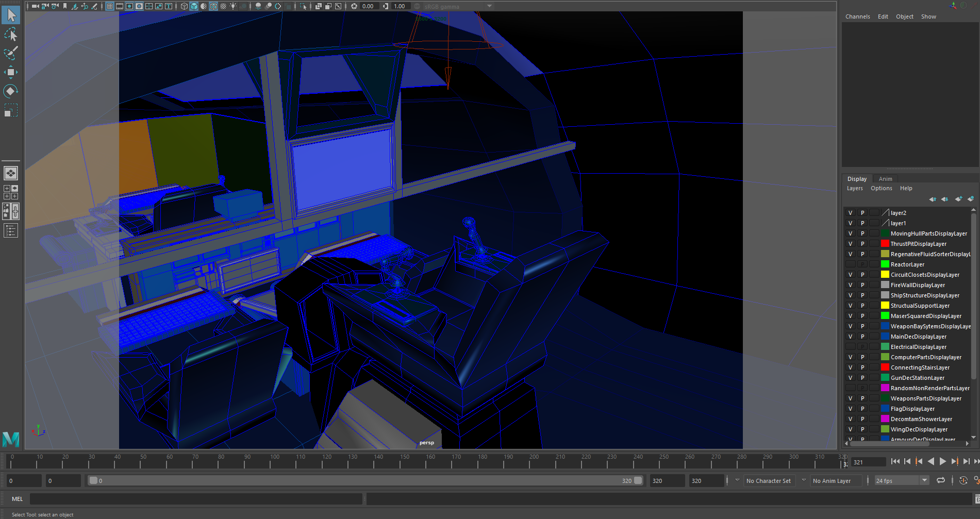Activate the Rotate tool in toolbox

click(10, 91)
